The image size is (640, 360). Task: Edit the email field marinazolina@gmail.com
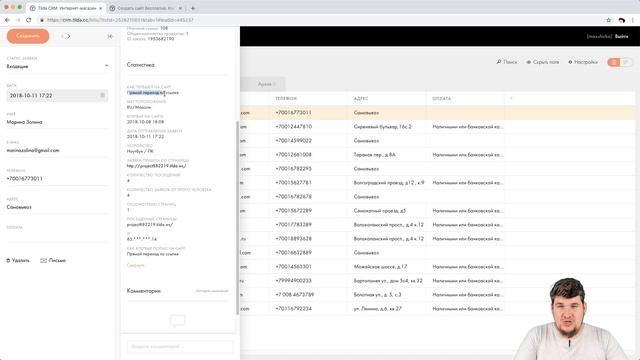click(57, 150)
